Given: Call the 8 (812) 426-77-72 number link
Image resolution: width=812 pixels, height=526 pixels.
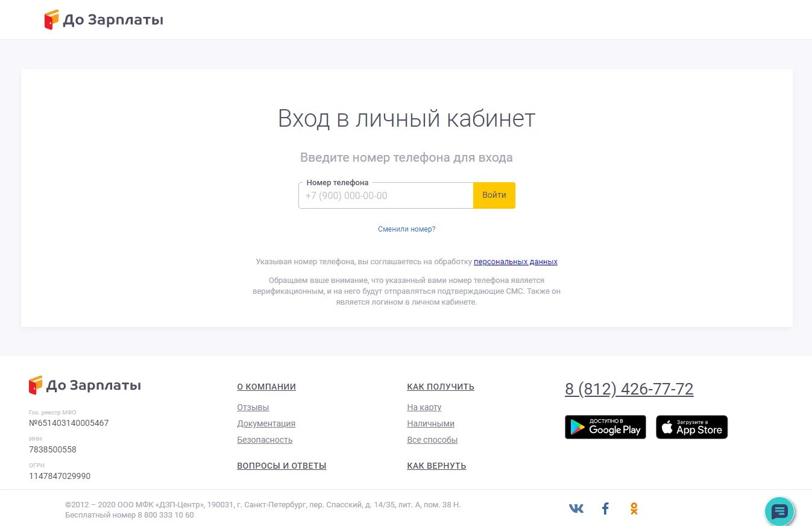Looking at the screenshot, I should point(629,389).
